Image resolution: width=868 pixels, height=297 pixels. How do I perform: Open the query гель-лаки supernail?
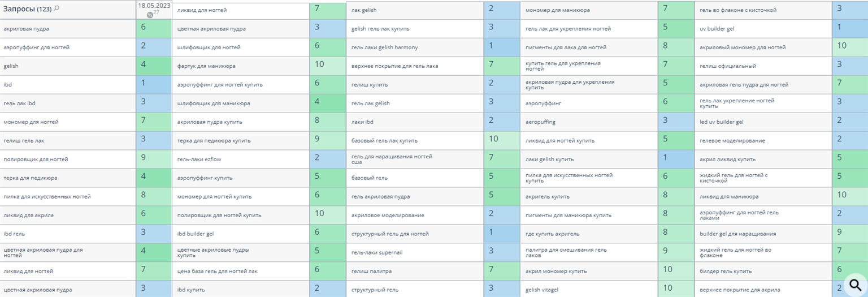(376, 252)
